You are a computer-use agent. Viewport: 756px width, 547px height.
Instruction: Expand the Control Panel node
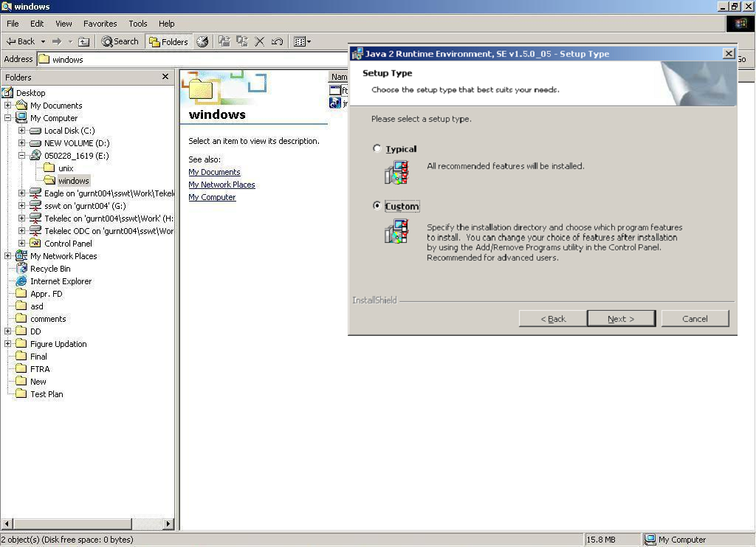(x=21, y=243)
